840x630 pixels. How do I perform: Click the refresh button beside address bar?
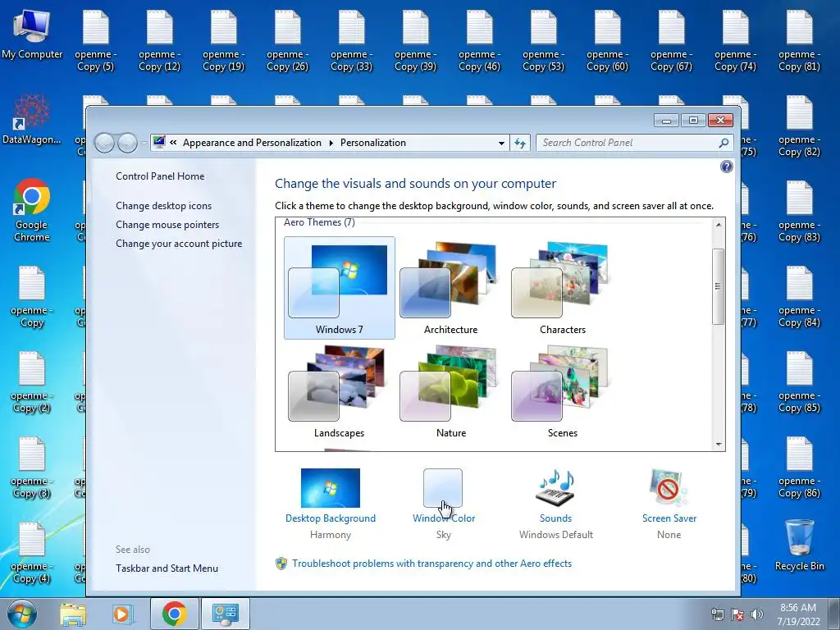pos(519,143)
